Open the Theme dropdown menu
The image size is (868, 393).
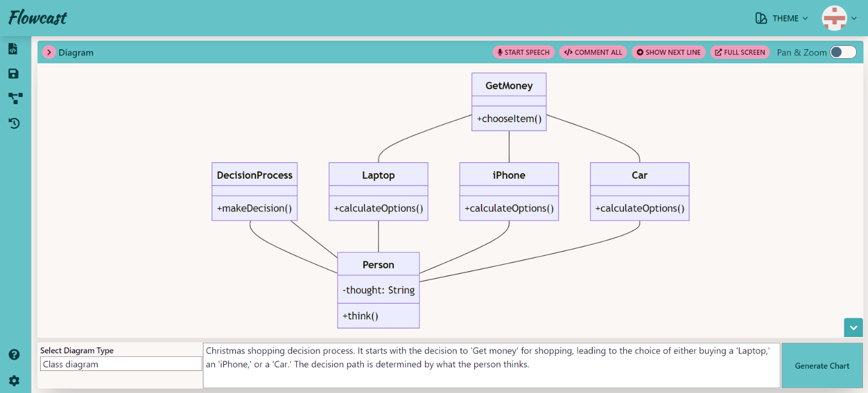tap(782, 19)
